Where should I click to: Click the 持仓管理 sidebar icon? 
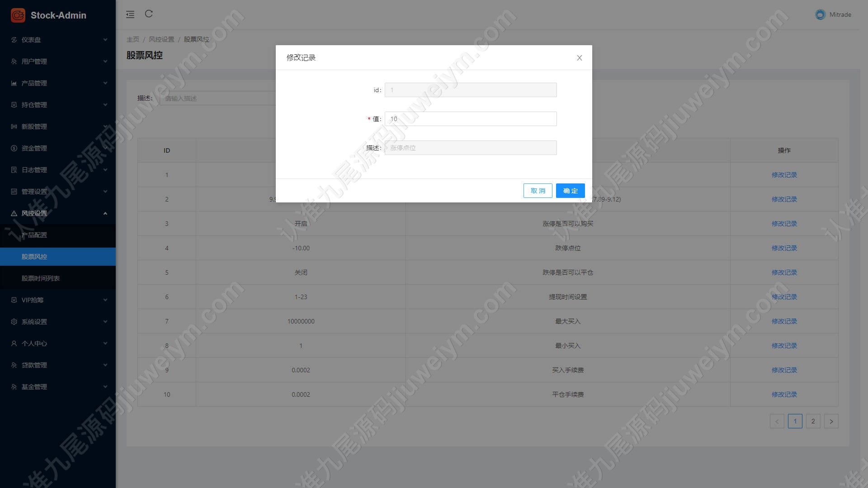(x=14, y=105)
